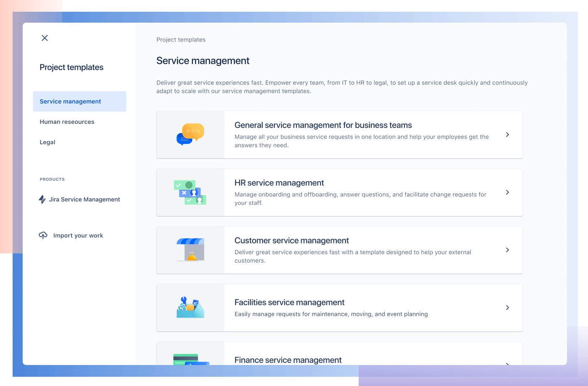This screenshot has width=588, height=386.
Task: Click the Finance service management card illustration
Action: pyautogui.click(x=190, y=360)
